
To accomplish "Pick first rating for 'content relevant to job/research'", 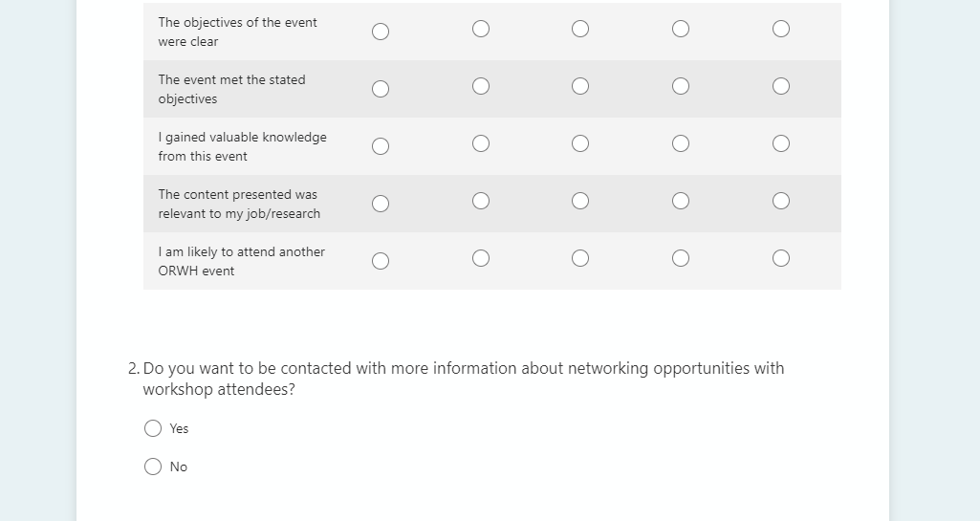I will (381, 204).
